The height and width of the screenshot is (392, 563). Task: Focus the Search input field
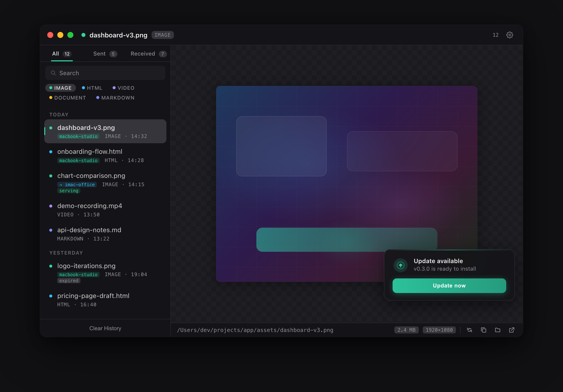coord(105,73)
